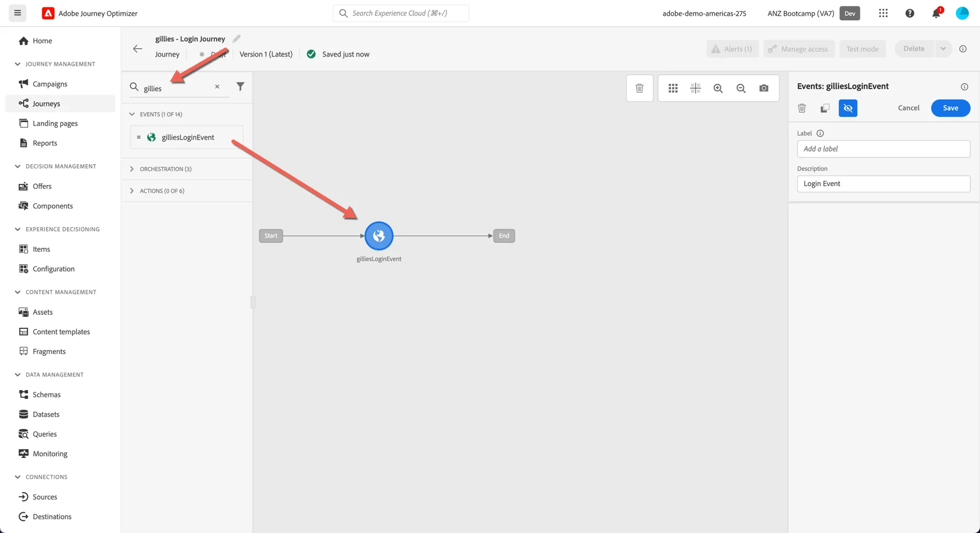Click the canvas alignment crosshair icon
This screenshot has width=980, height=533.
click(x=696, y=88)
